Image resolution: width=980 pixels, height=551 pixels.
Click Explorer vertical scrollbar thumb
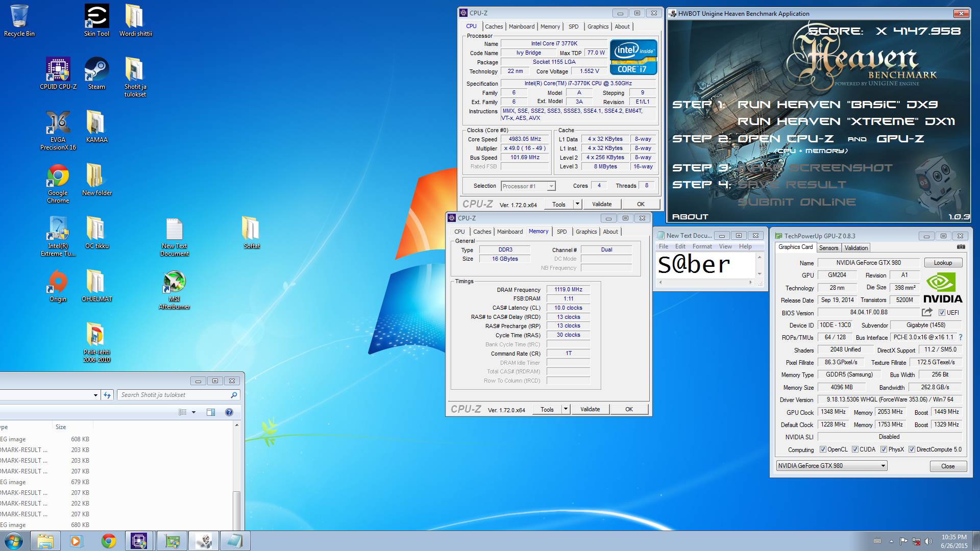tap(236, 510)
